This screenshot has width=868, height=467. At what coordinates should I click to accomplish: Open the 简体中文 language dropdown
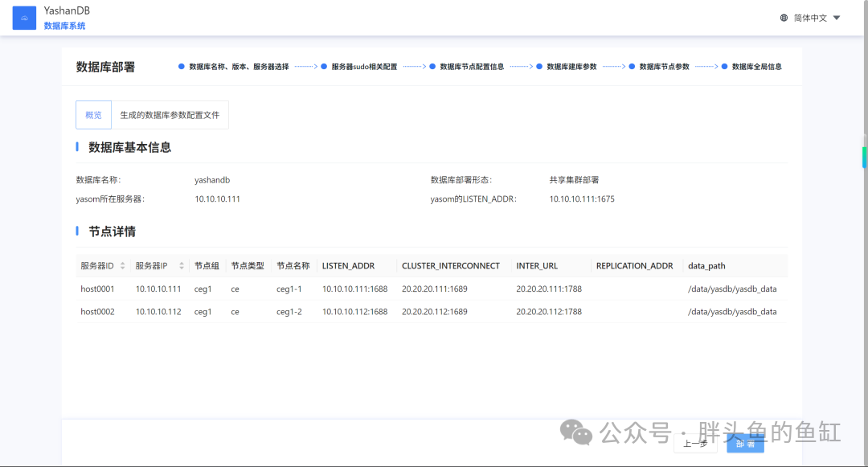pyautogui.click(x=817, y=18)
